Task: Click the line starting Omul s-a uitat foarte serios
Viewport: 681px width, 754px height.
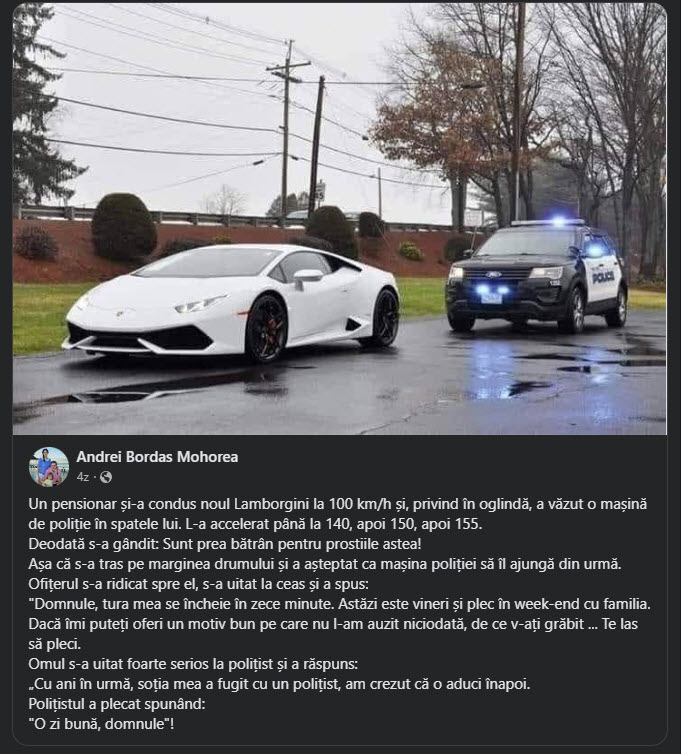Action: (x=193, y=664)
